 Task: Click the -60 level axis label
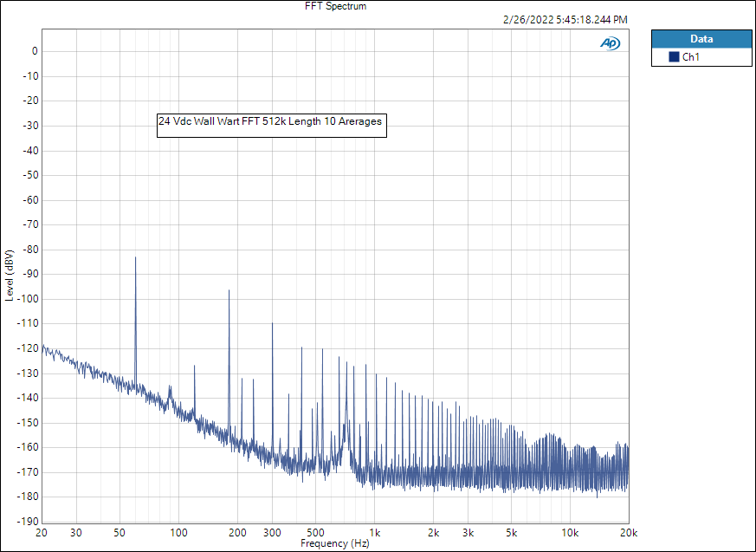pyautogui.click(x=30, y=200)
